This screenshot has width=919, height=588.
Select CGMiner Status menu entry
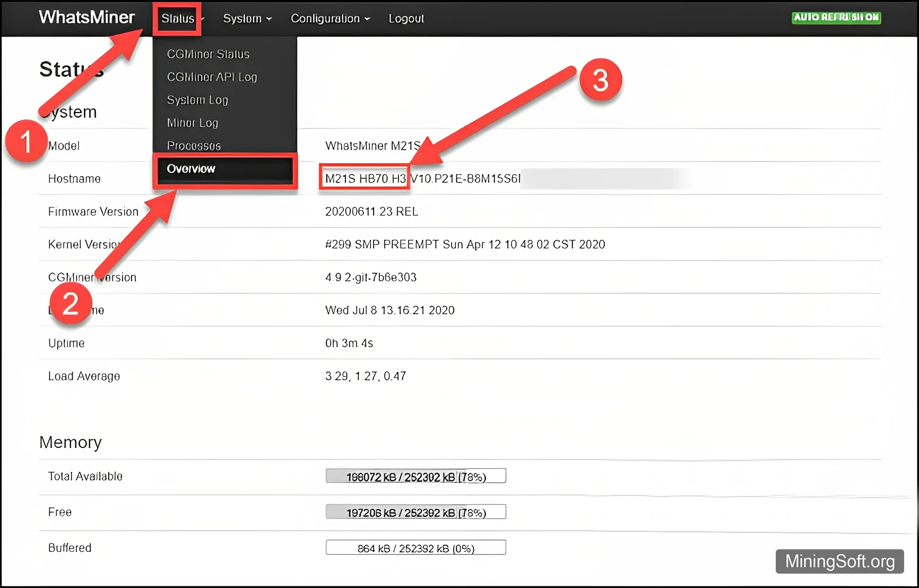[208, 54]
